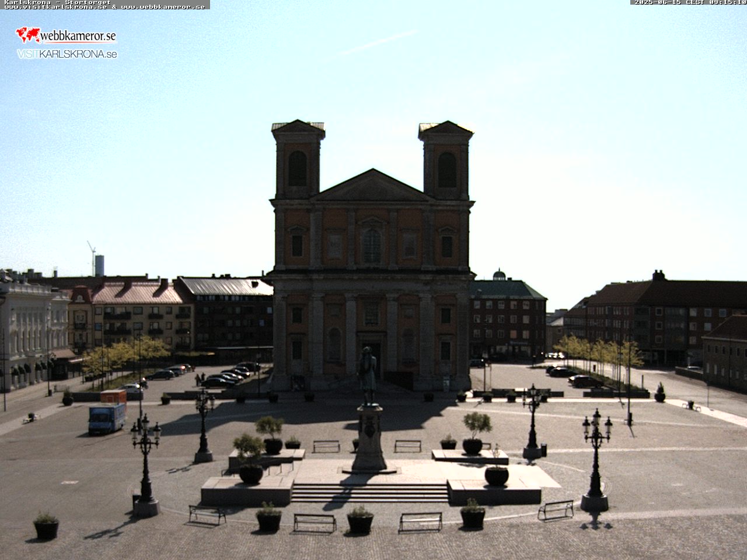The height and width of the screenshot is (560, 747).
Task: Select the "Karlskrona - Stortorget" caption text
Action: (57, 2)
